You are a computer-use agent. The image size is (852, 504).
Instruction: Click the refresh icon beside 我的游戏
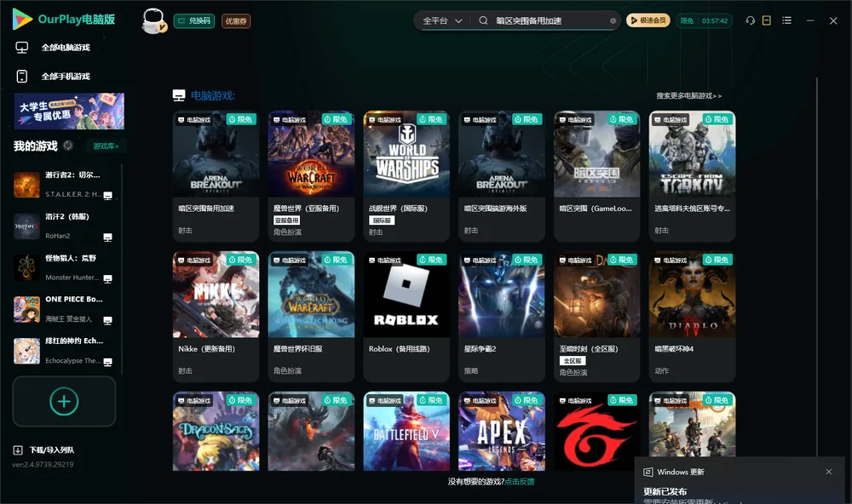[x=68, y=146]
